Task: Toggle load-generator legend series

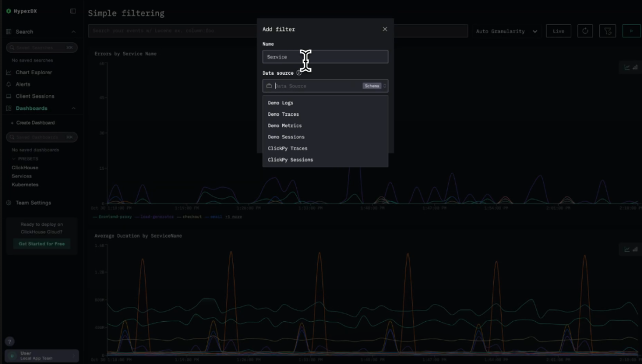Action: pos(155,217)
